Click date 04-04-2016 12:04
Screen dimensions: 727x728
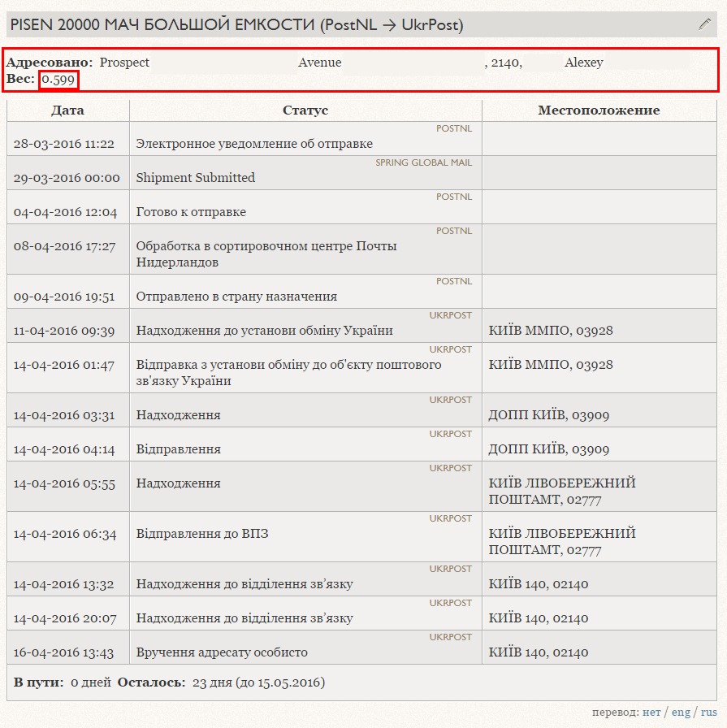[65, 212]
